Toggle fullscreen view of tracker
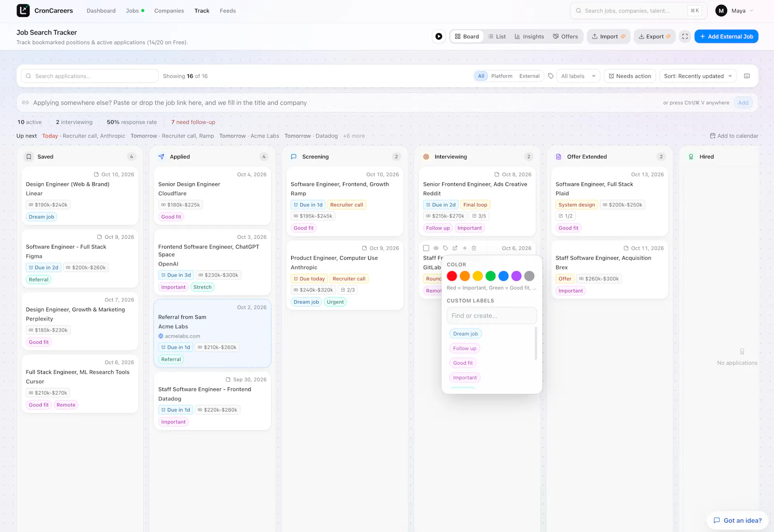The width and height of the screenshot is (774, 532). (685, 36)
